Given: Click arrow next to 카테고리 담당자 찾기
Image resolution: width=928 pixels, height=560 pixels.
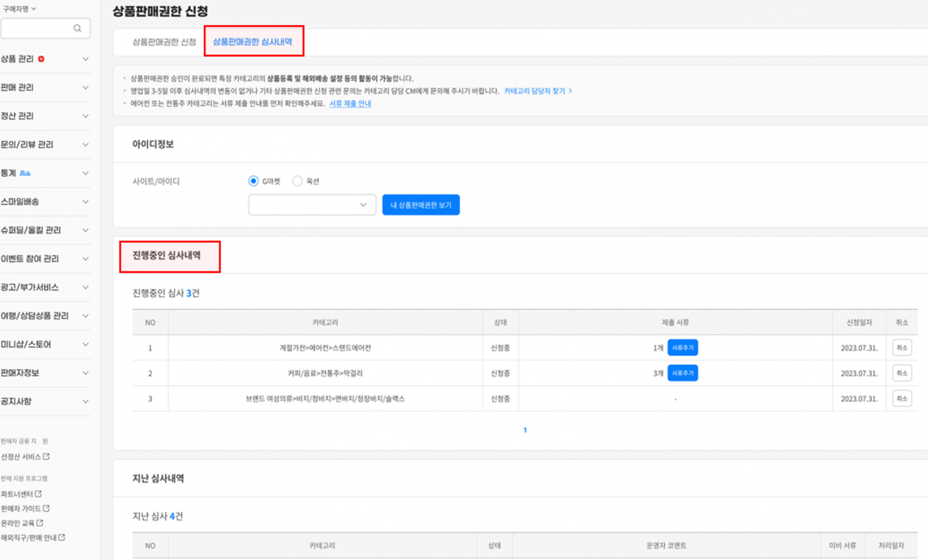Looking at the screenshot, I should point(570,91).
